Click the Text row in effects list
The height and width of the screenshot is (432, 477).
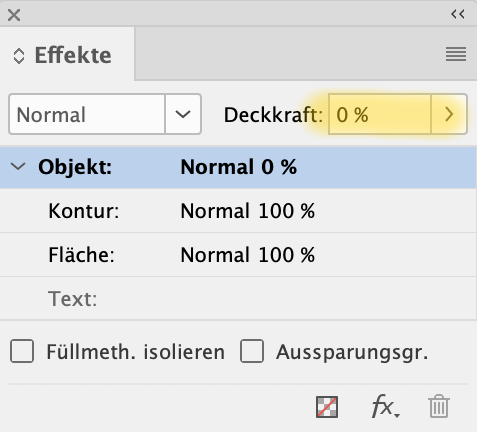[238, 299]
